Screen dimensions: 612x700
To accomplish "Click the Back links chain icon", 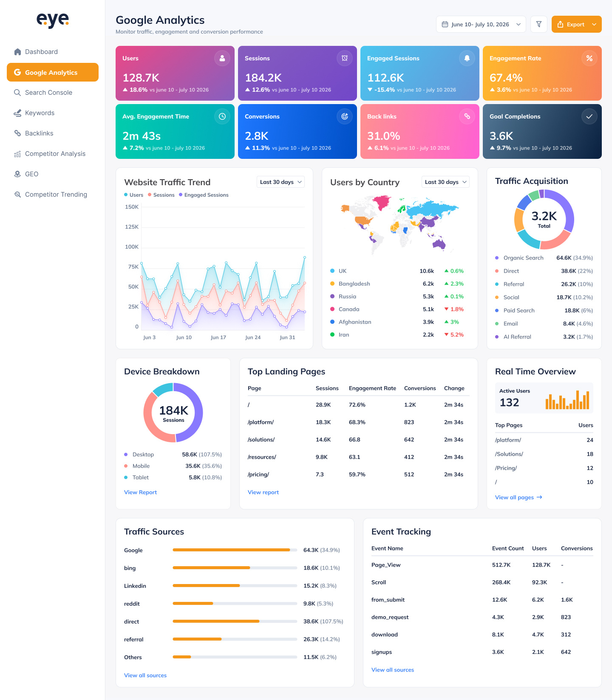I will [x=467, y=116].
